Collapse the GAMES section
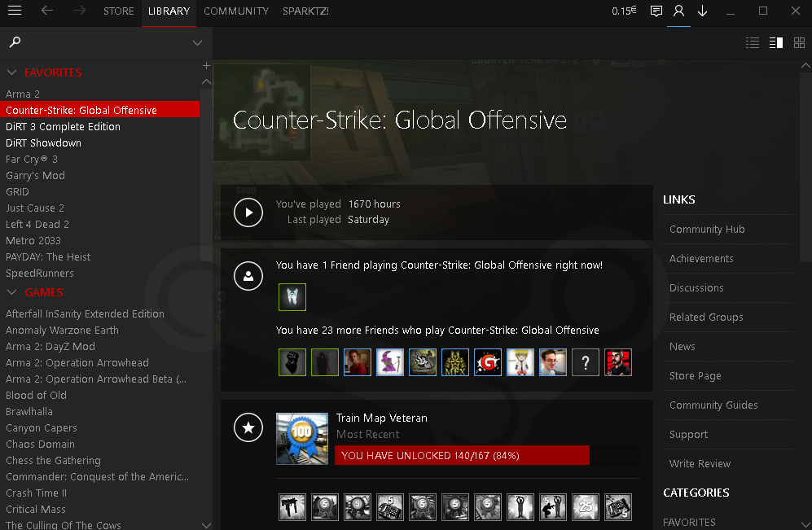Image resolution: width=812 pixels, height=530 pixels. [12, 292]
